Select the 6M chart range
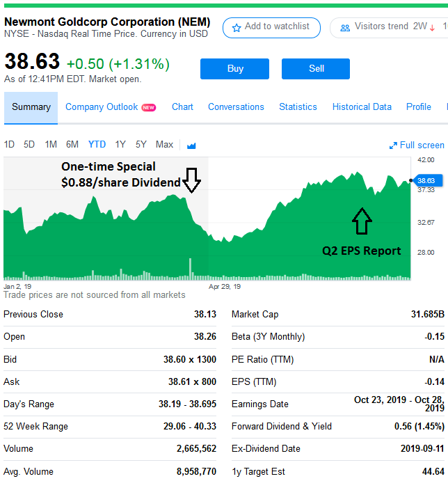 (72, 144)
